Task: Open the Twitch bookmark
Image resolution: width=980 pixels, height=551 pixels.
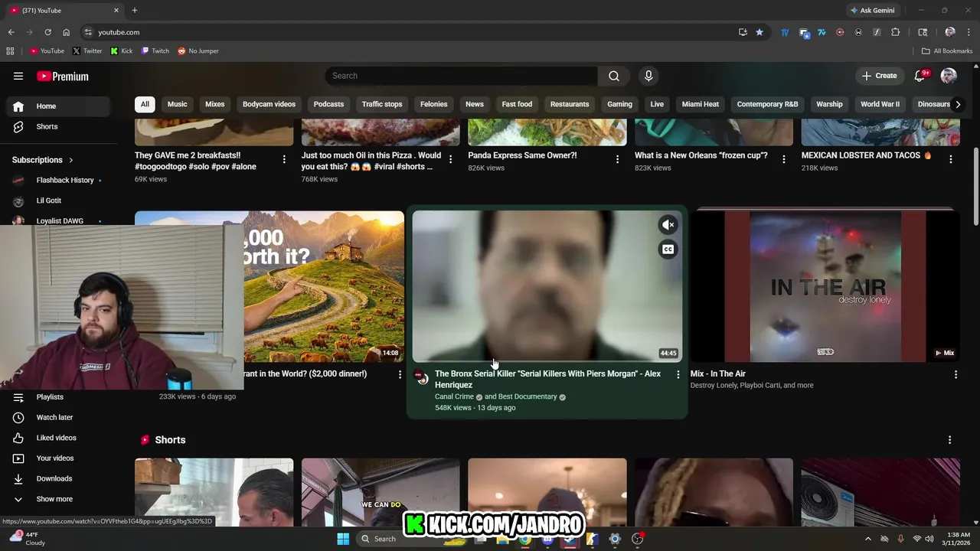Action: pyautogui.click(x=155, y=51)
